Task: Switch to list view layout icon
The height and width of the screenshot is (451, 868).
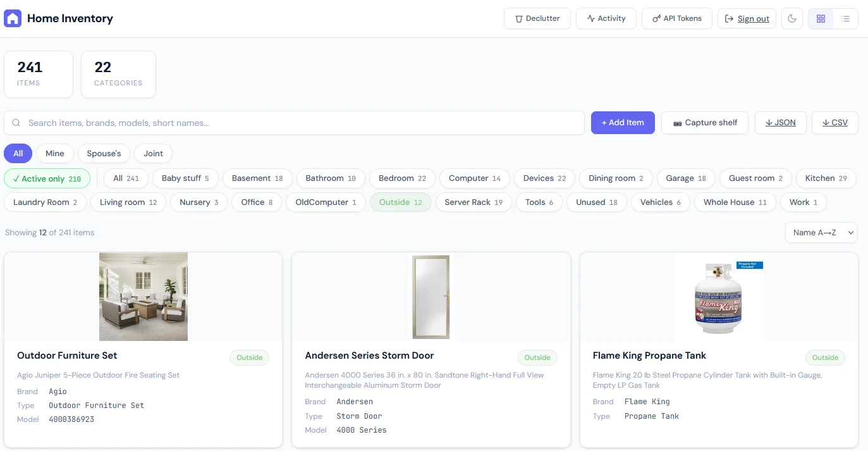Action: (x=845, y=18)
